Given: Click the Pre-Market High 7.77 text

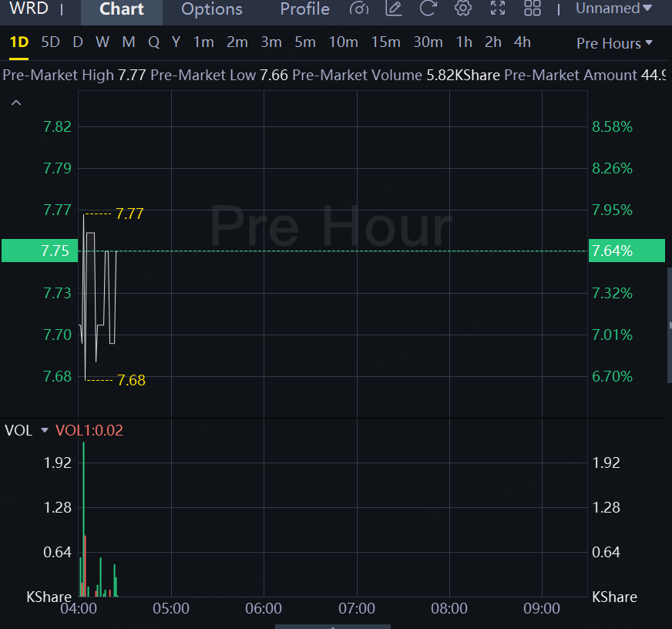Looking at the screenshot, I should [74, 75].
